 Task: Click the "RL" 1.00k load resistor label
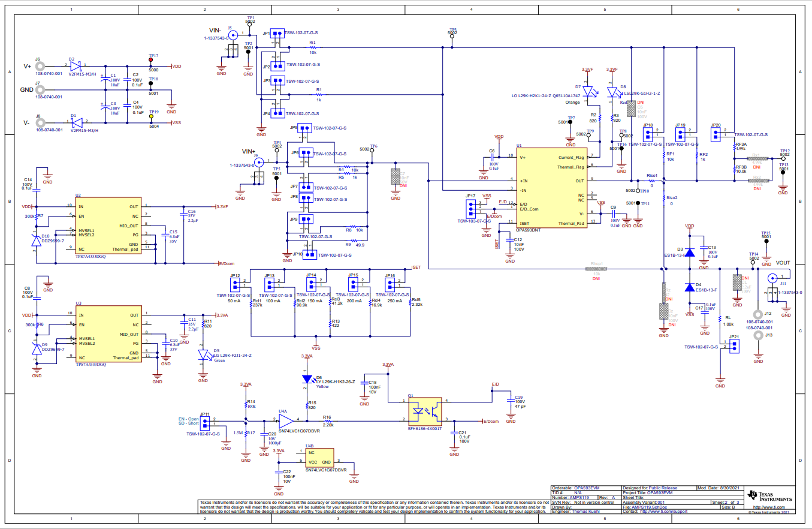pos(728,318)
